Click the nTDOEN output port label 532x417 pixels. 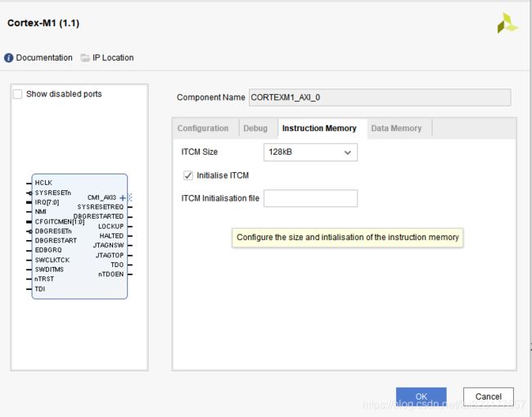[111, 274]
